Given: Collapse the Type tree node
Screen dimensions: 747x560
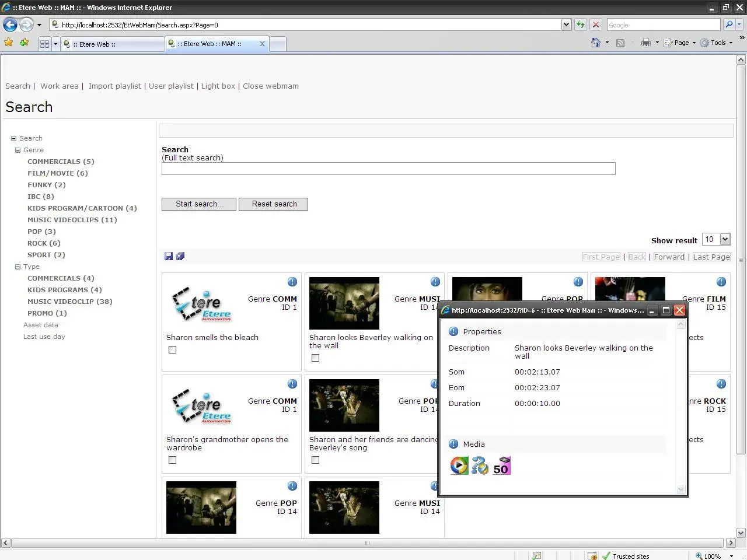Looking at the screenshot, I should pos(18,267).
